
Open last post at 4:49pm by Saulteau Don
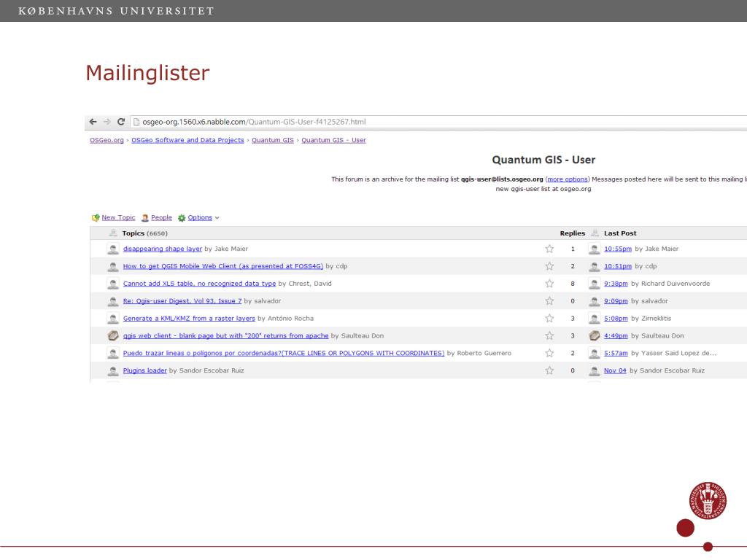[616, 335]
